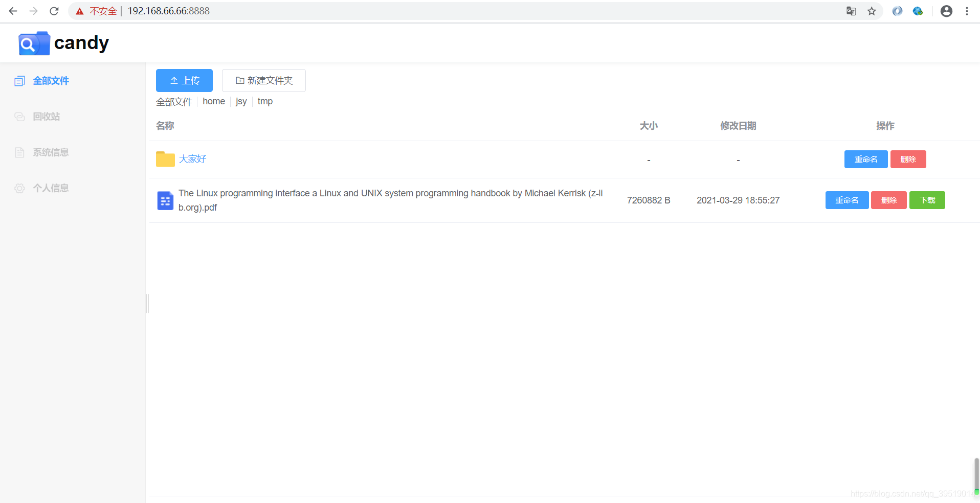Screen dimensions: 980x503
Task: Open 个人信息 in the sidebar
Action: pos(51,188)
